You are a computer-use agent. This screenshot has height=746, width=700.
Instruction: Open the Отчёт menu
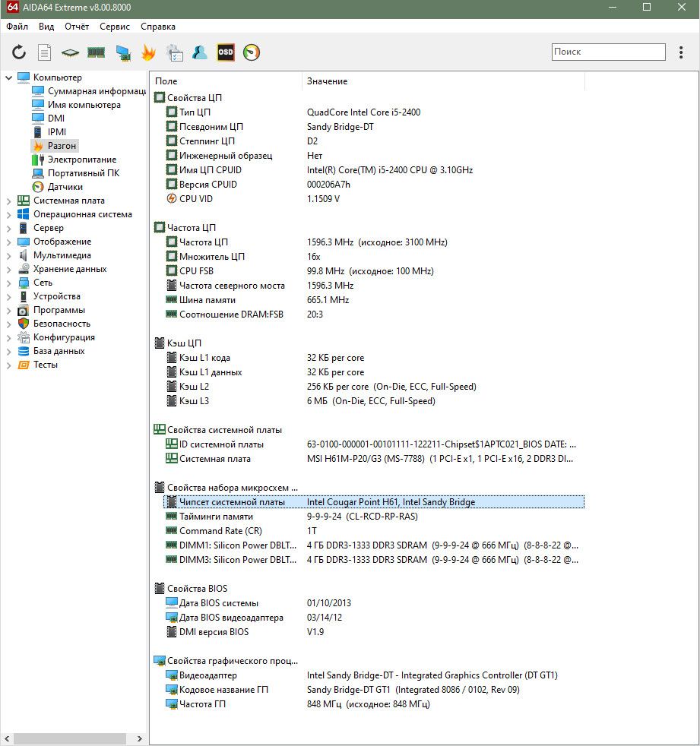(x=77, y=27)
